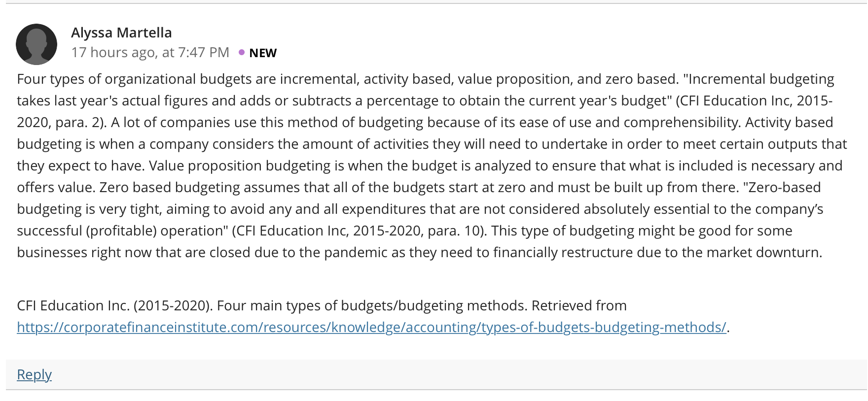Viewport: 868px width, 401px height.
Task: Click the Reply link
Action: coord(34,374)
